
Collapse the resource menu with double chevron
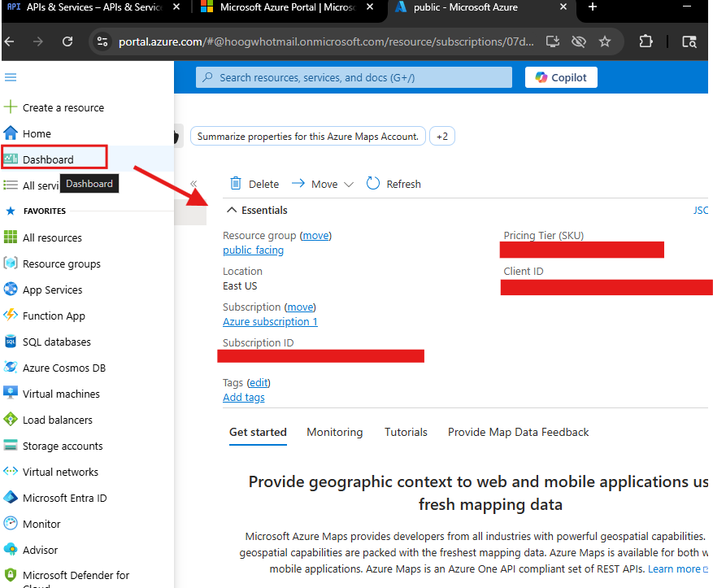pos(193,184)
